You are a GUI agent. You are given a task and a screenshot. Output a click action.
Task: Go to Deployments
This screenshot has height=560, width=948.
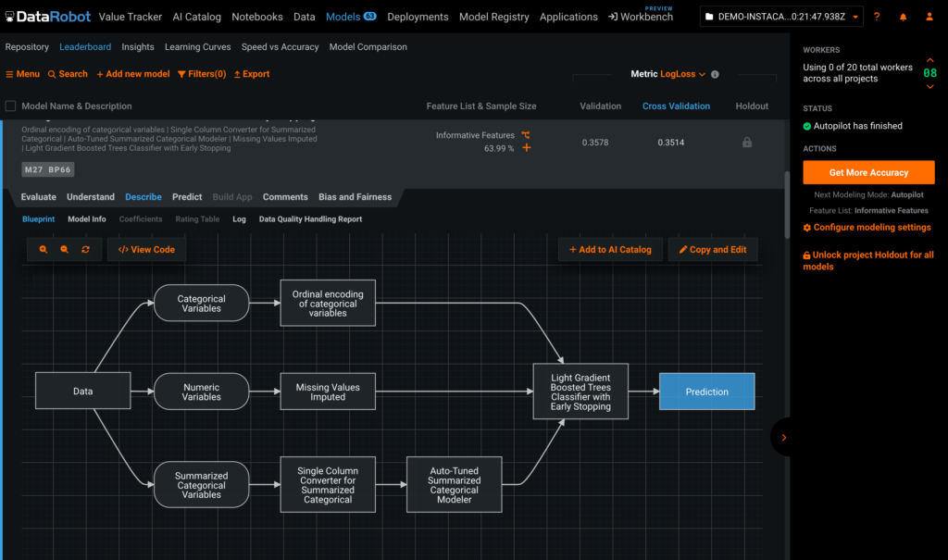[x=418, y=17]
